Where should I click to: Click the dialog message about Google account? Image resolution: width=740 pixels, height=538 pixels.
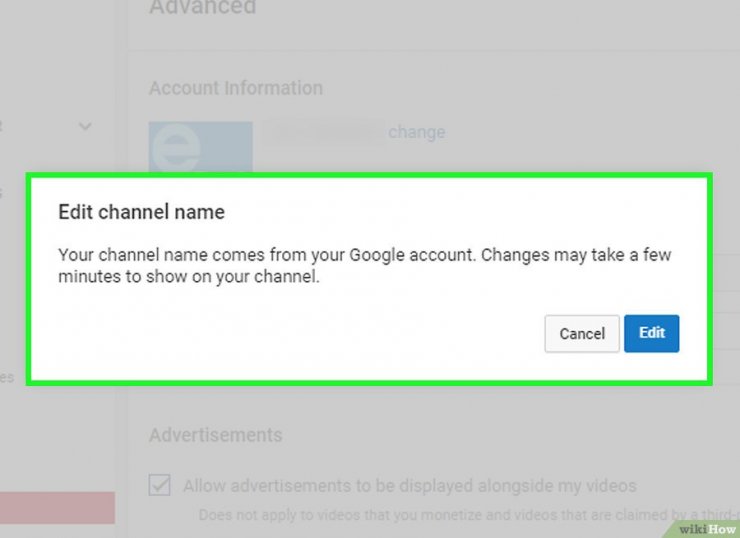364,266
